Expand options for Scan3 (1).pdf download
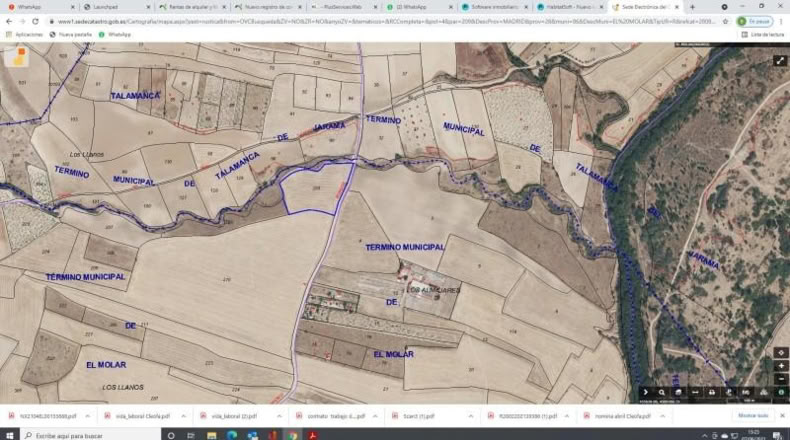The height and width of the screenshot is (440, 790). 471,416
